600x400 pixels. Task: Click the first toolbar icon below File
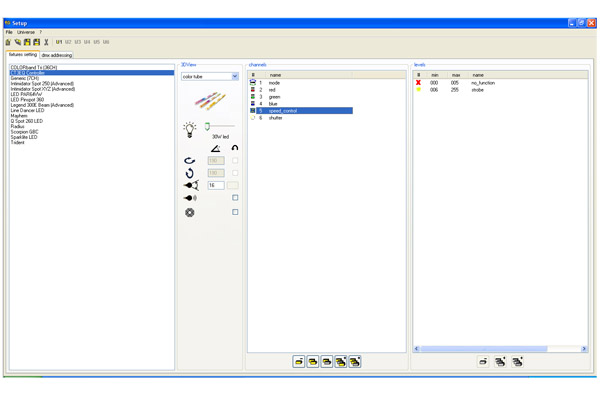point(8,42)
